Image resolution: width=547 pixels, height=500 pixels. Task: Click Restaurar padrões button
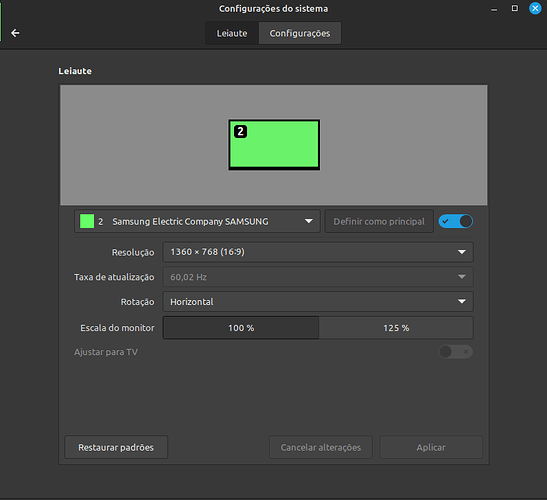click(x=116, y=447)
